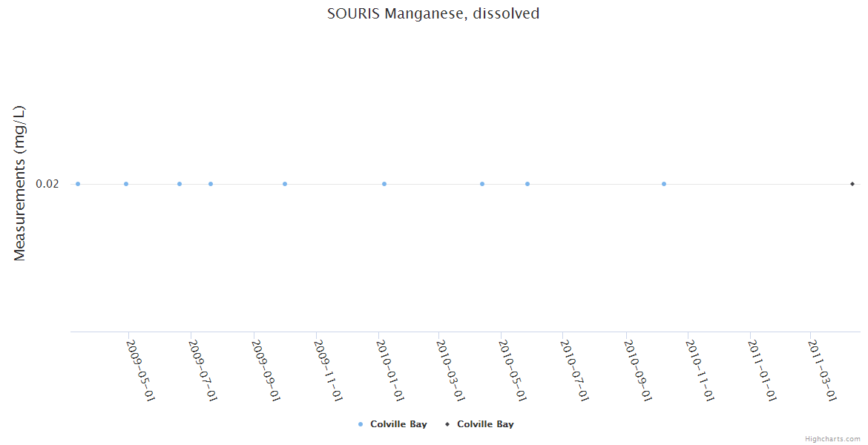Select the point between 2009-09-01 and 2009-11-01
Image resolution: width=868 pixels, height=445 pixels.
[285, 184]
